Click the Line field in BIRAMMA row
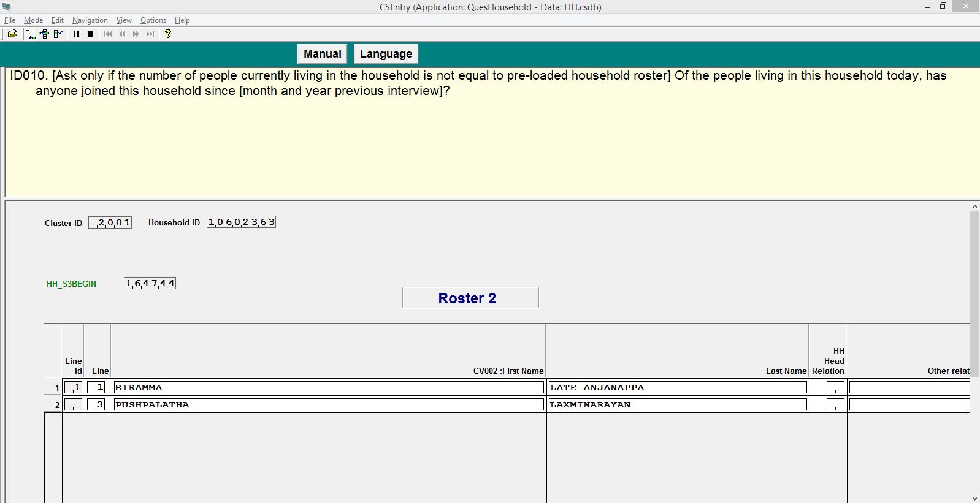This screenshot has height=503, width=980. [96, 387]
